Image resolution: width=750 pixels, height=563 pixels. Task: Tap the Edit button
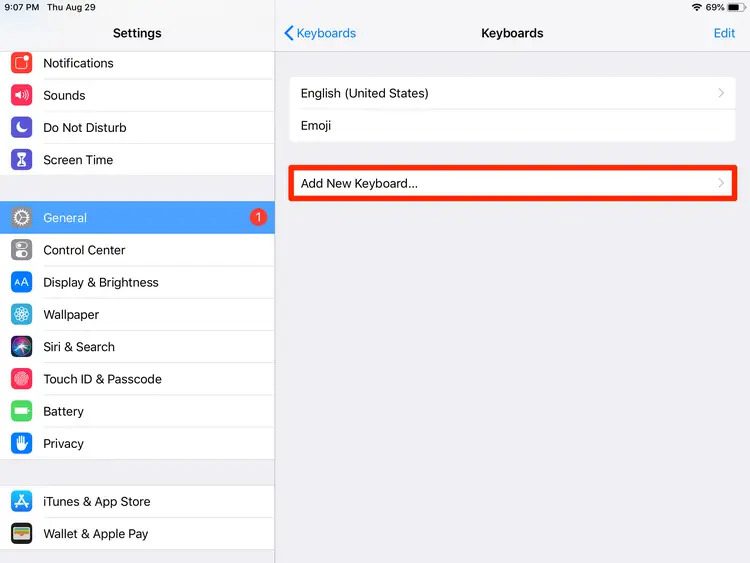(x=724, y=33)
